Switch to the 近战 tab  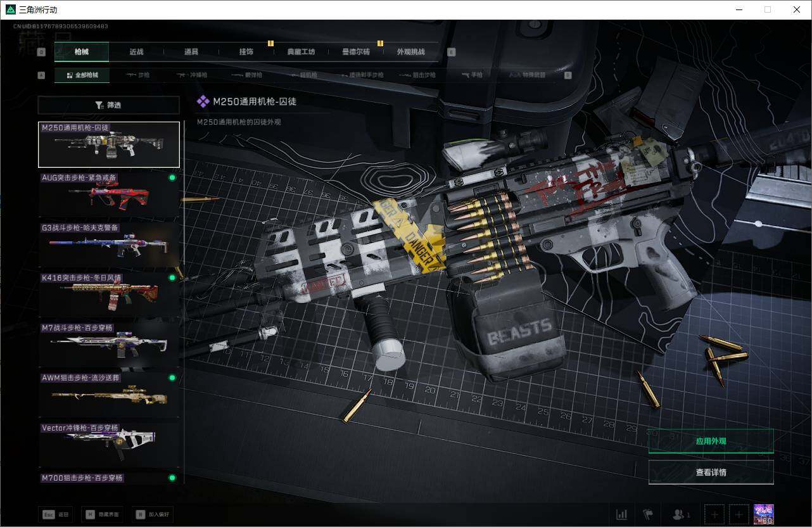(136, 52)
